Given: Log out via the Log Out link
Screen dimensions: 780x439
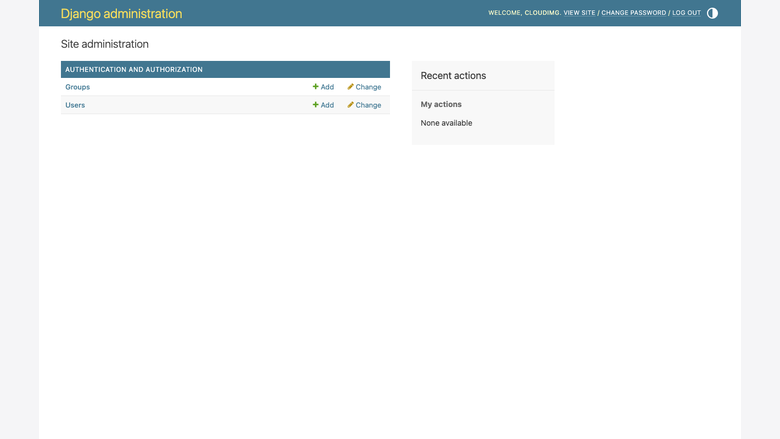Looking at the screenshot, I should [x=686, y=13].
